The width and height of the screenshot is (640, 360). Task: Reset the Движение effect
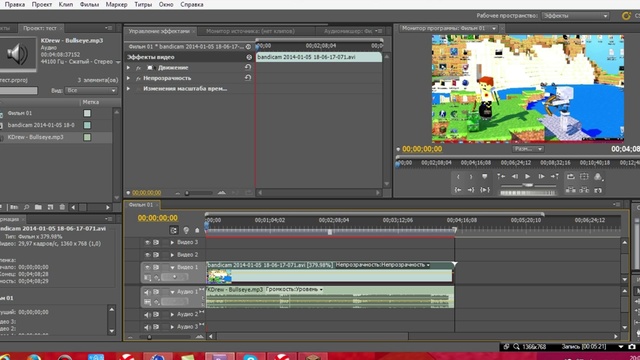(248, 67)
